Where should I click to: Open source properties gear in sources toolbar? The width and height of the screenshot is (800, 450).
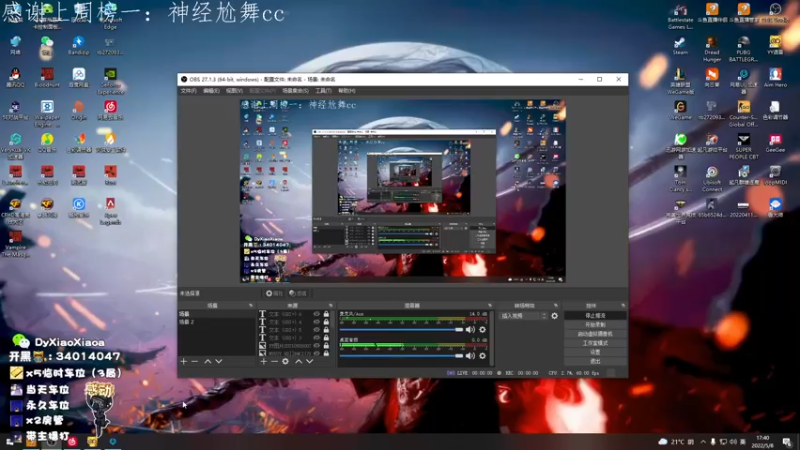coord(285,361)
